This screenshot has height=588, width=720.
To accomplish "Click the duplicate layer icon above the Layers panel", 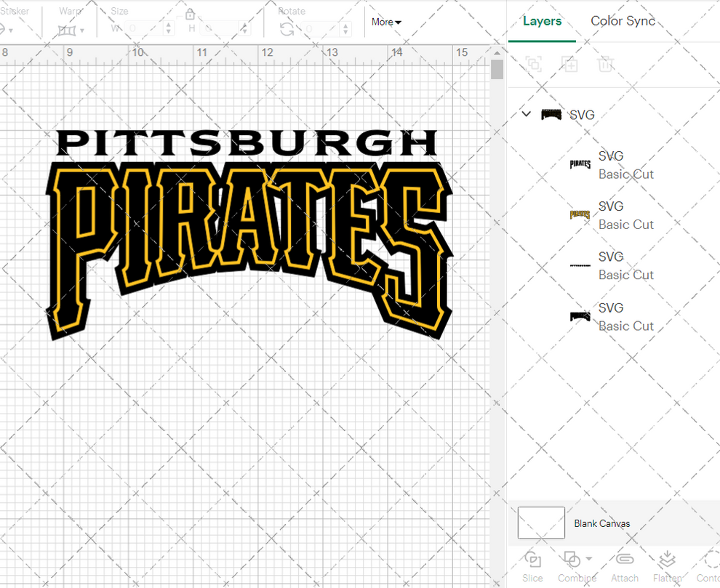I will click(570, 64).
